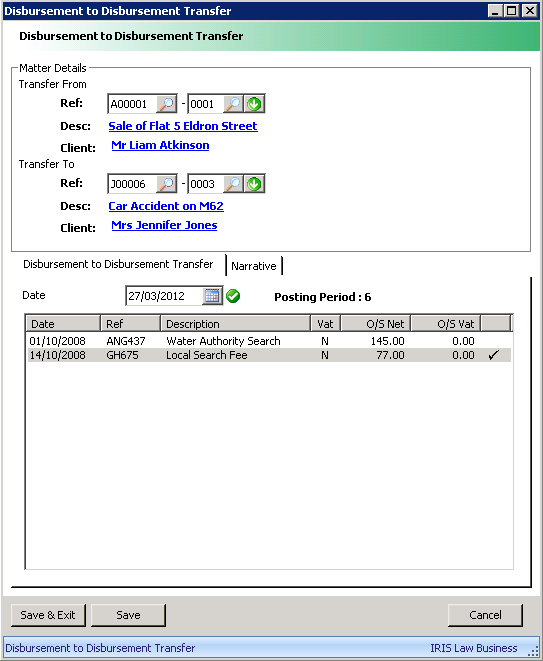Sort by the Ref column header
The image size is (543, 661).
[130, 324]
